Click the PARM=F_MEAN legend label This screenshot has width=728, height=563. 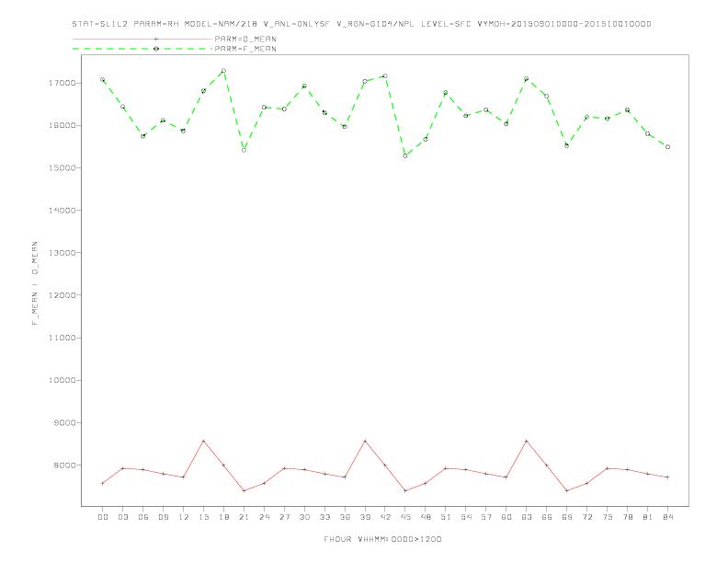245,49
